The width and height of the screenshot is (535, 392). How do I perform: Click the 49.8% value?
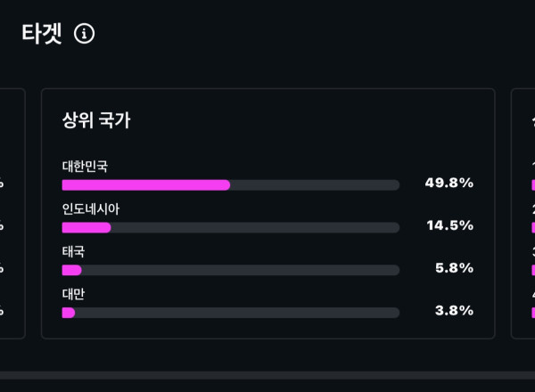click(449, 183)
